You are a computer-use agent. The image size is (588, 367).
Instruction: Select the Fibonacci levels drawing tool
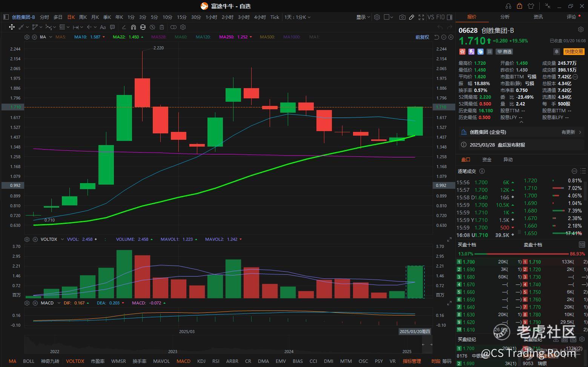coord(62,27)
